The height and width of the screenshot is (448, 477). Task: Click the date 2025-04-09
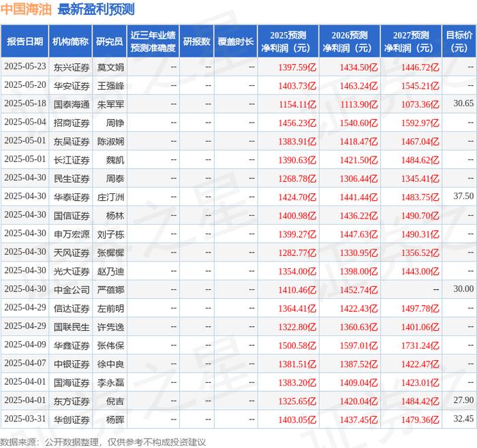coord(25,345)
